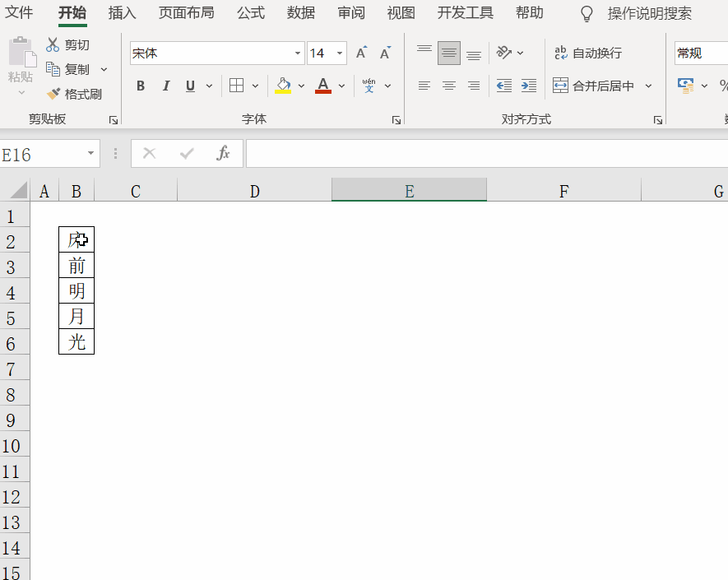Click the formula confirm checkmark icon
Screen dimensions: 728x580
coord(187,153)
